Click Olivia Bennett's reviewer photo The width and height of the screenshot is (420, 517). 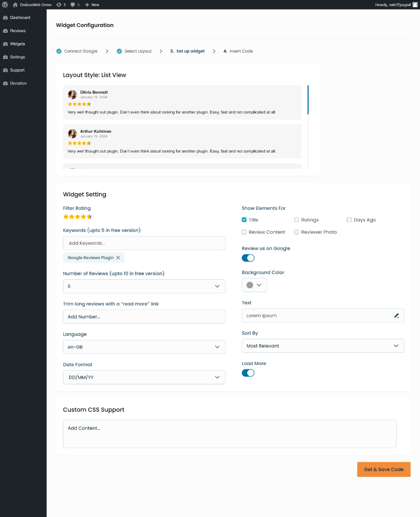point(72,94)
